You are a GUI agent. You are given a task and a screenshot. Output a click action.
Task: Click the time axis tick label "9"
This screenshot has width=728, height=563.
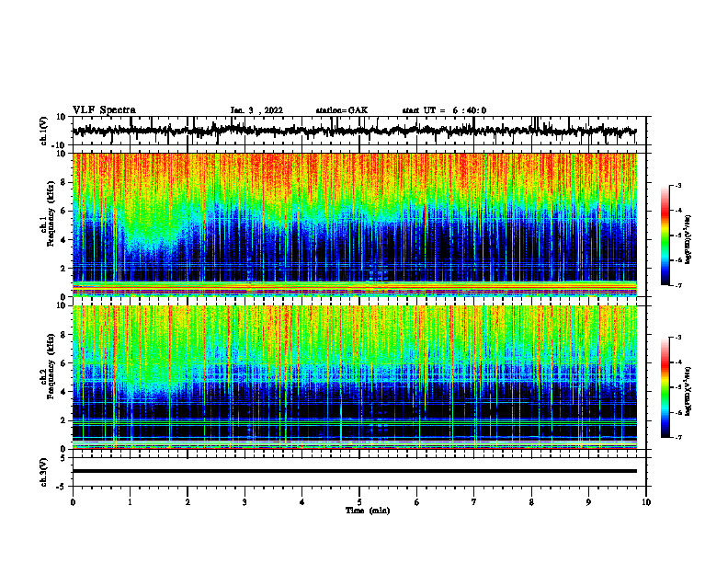(588, 502)
